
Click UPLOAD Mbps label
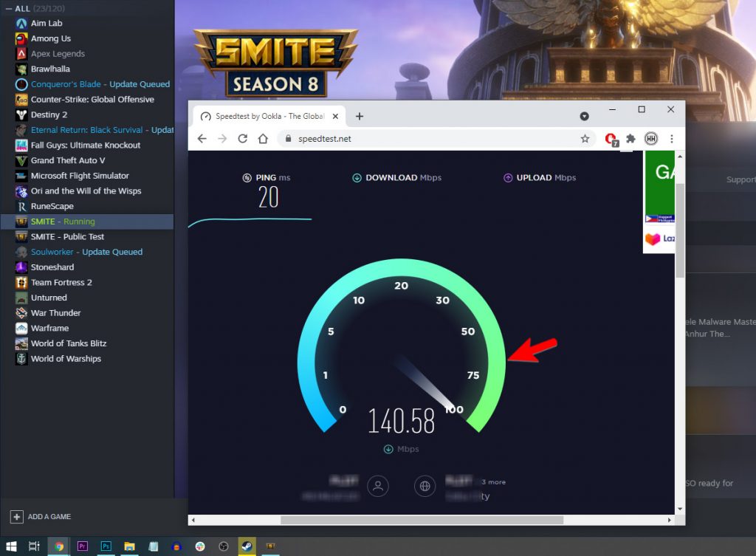click(546, 177)
